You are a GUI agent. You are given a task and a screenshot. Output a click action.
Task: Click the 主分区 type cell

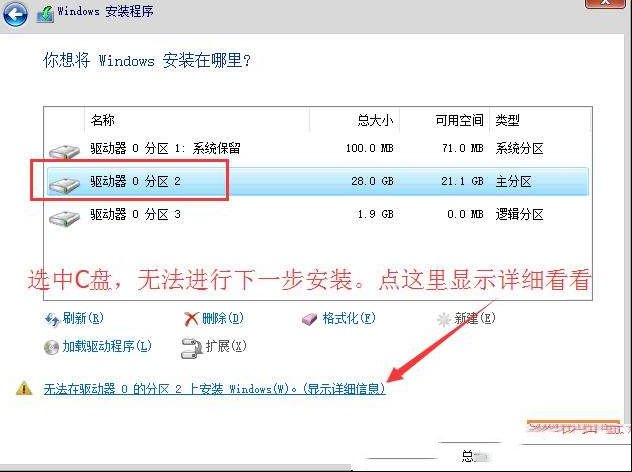tap(514, 181)
